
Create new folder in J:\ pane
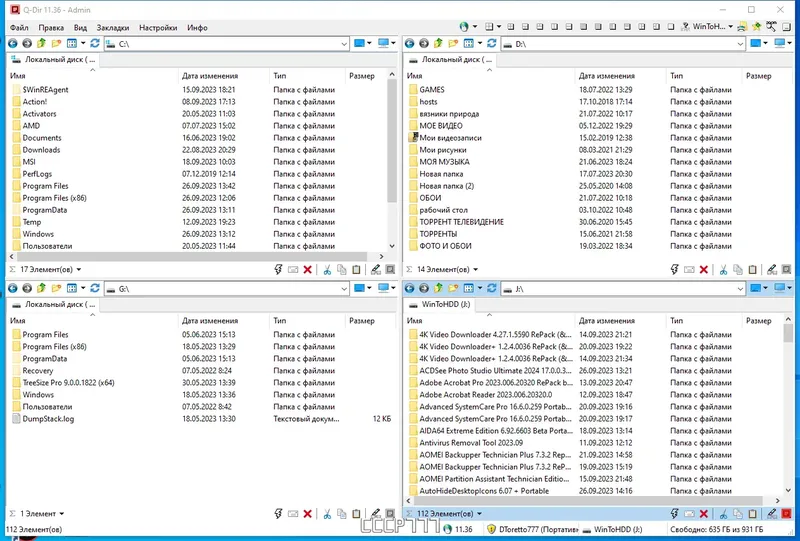tap(453, 288)
